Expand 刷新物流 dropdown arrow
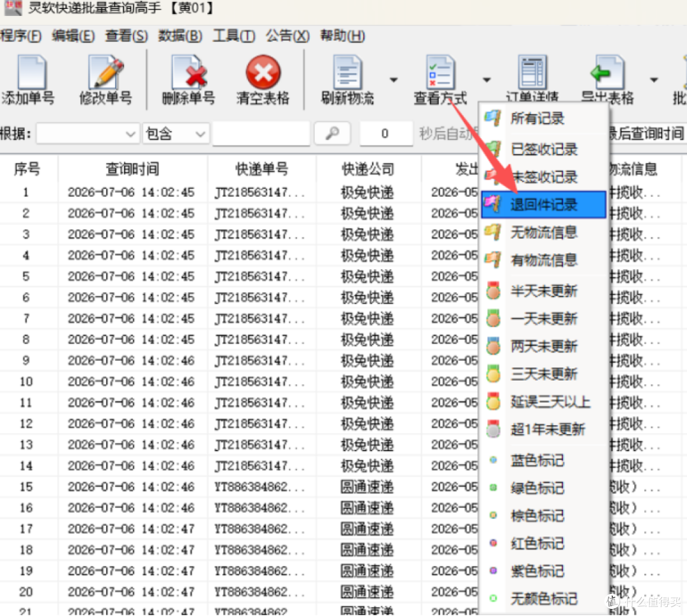687x616 pixels. 394,80
